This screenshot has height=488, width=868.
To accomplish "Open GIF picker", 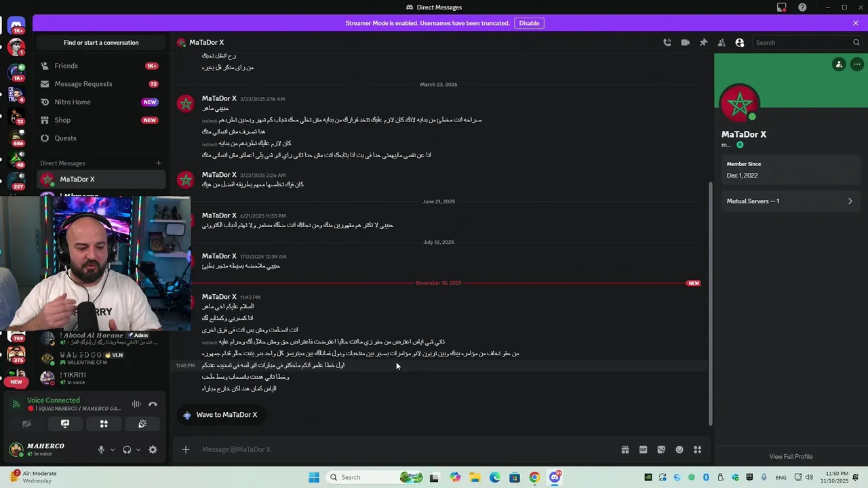I will (644, 449).
